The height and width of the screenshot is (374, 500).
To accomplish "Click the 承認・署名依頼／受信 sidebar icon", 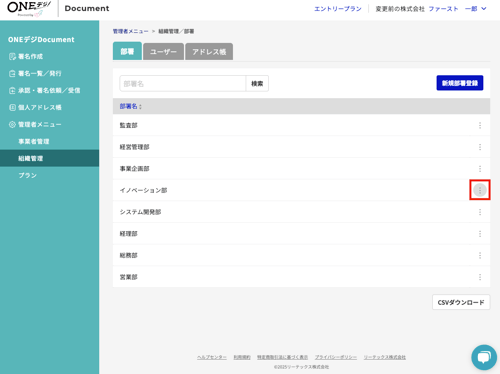I will coord(12,90).
